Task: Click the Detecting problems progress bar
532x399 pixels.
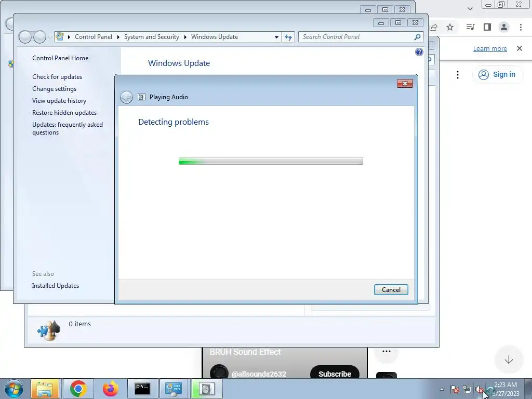Action: [x=271, y=161]
